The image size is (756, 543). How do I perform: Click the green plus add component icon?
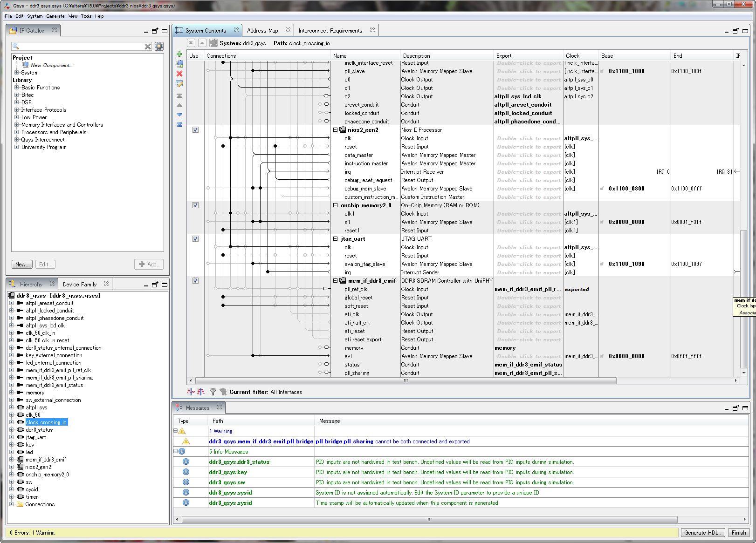179,54
